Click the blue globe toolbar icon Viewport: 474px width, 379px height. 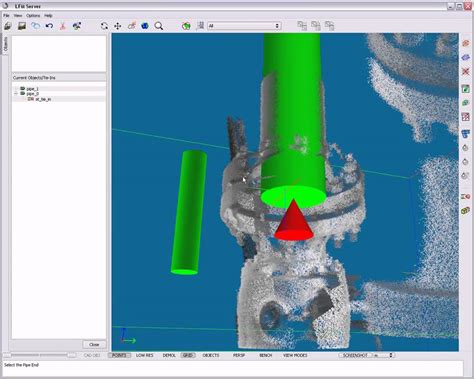[145, 26]
